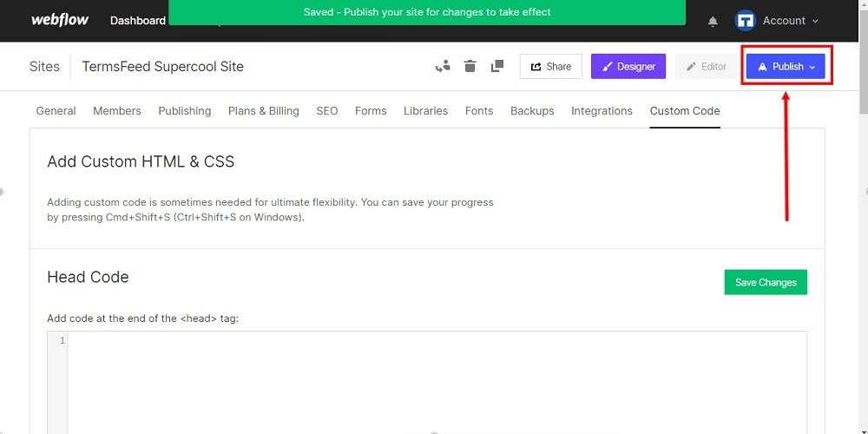
Task: Click inside the head code editor
Action: point(437,383)
